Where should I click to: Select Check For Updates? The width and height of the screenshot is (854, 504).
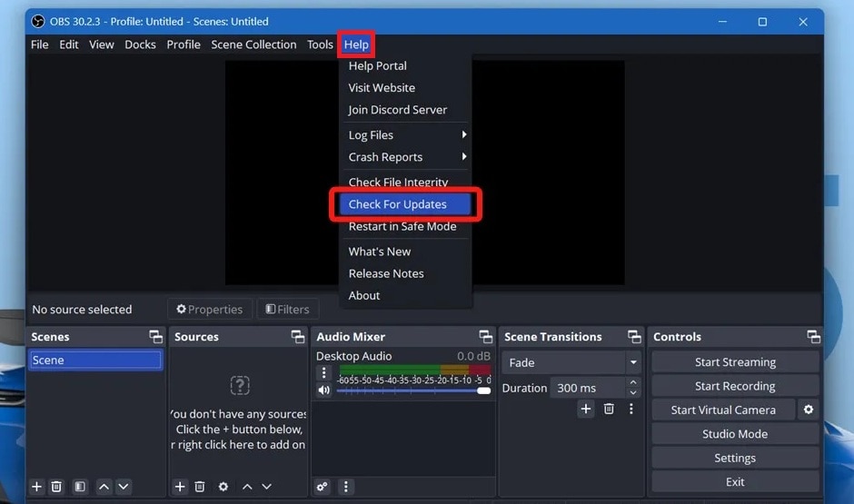[x=406, y=204]
